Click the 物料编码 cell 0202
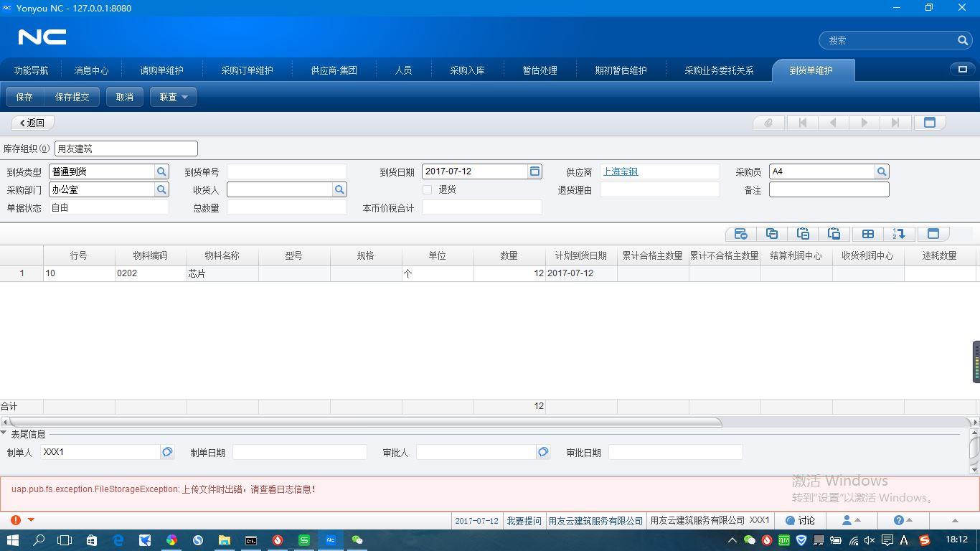This screenshot has height=551, width=980. [x=151, y=273]
